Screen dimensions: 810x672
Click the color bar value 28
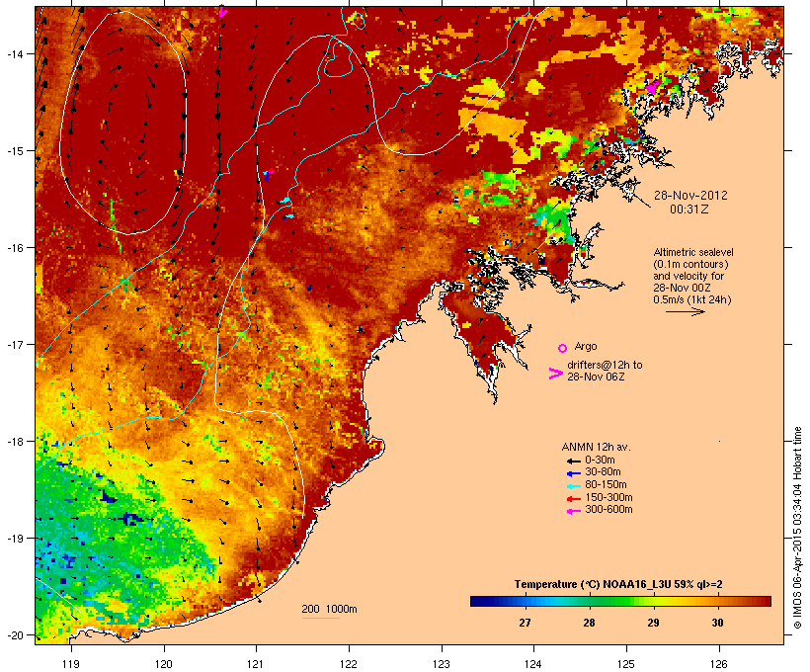click(589, 623)
